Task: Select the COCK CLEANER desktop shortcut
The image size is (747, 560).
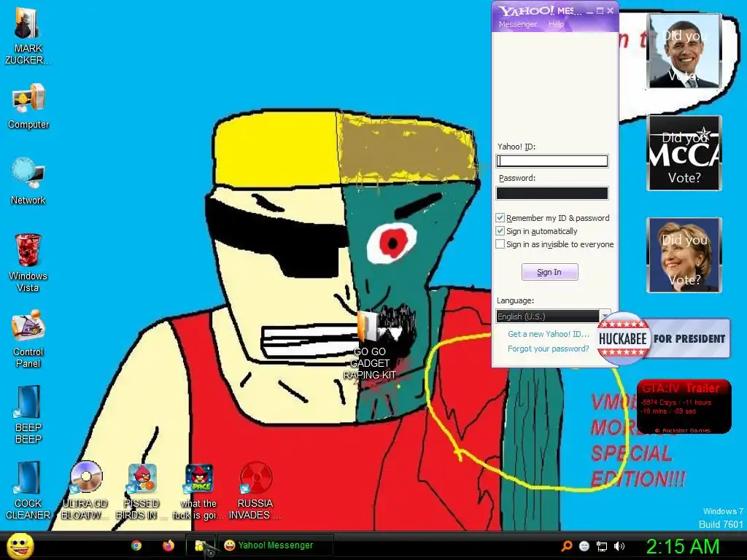Action: (28, 489)
